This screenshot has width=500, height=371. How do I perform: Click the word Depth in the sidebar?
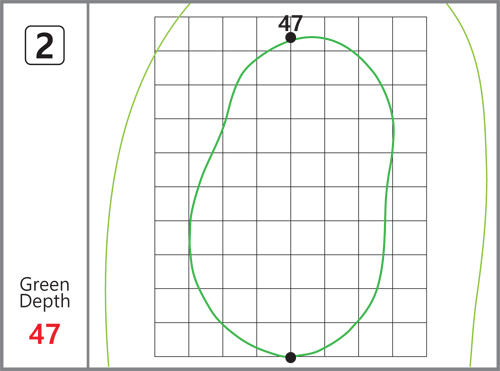45,302
